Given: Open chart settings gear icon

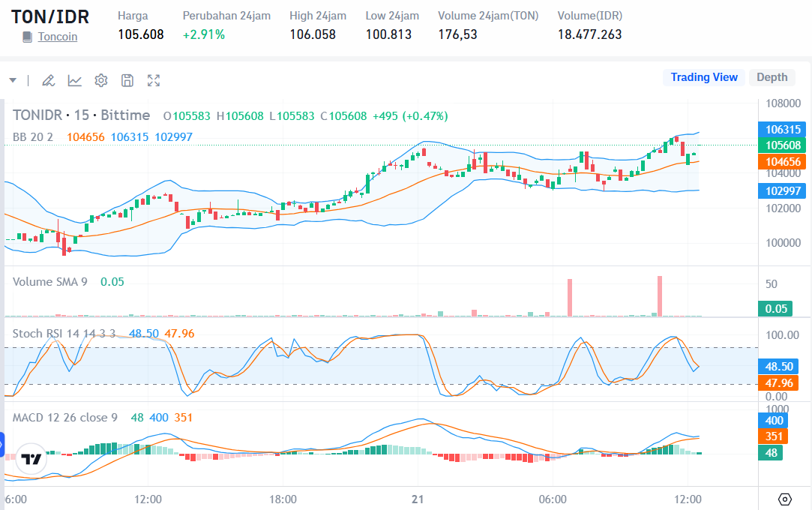Looking at the screenshot, I should [x=101, y=80].
